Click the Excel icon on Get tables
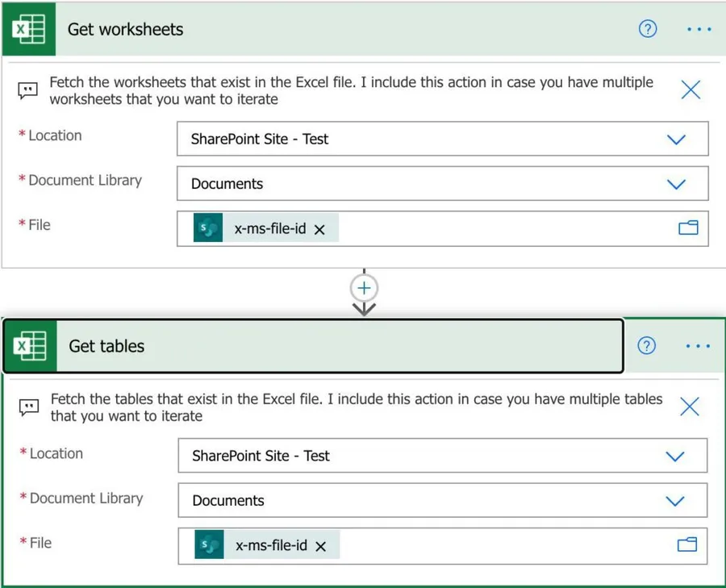726x588 pixels. [x=30, y=346]
